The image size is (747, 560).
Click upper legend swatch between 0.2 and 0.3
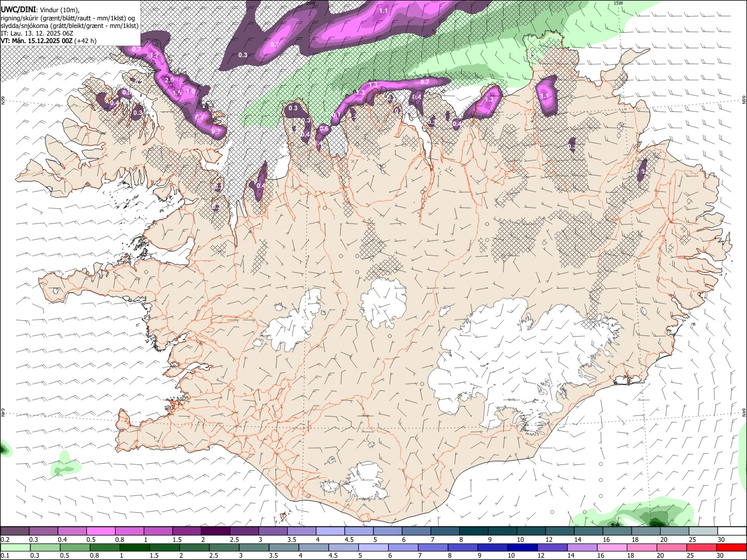[15, 531]
